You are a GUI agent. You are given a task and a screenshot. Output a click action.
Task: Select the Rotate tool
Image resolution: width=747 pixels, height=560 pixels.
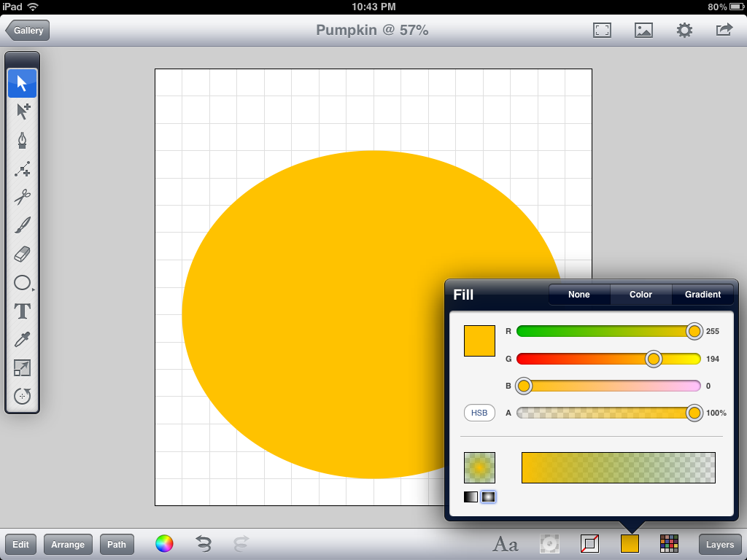pos(22,396)
